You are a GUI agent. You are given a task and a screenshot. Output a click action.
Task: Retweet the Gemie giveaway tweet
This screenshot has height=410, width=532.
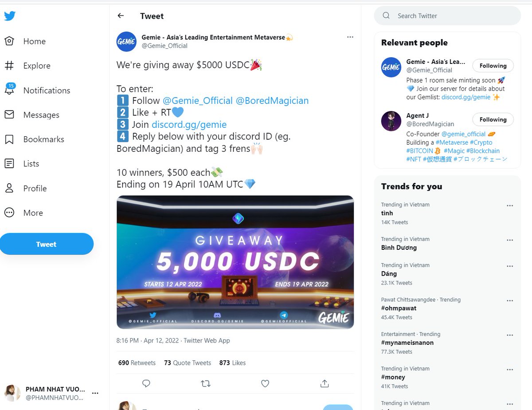pyautogui.click(x=206, y=383)
